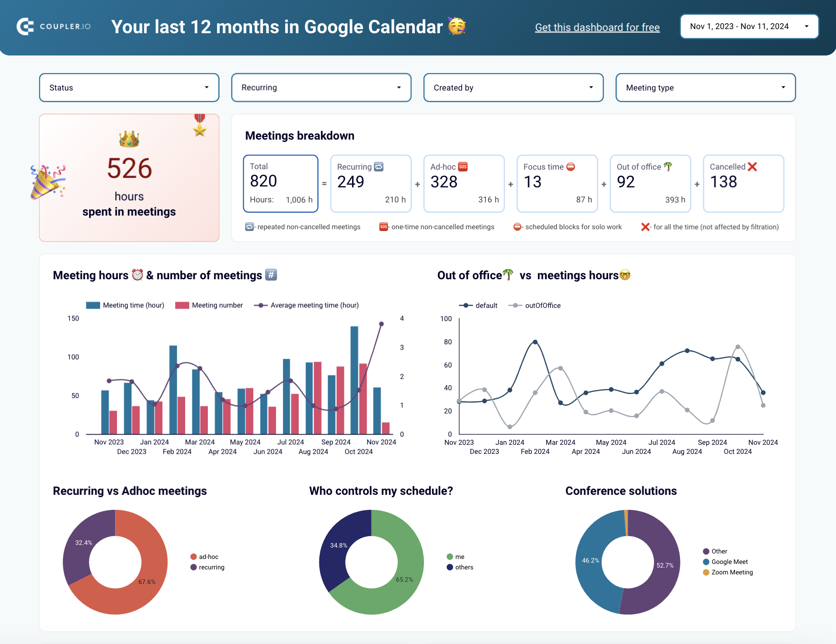The width and height of the screenshot is (836, 644).
Task: Click the recurring repeat icon in Meetings breakdown
Action: tap(379, 166)
